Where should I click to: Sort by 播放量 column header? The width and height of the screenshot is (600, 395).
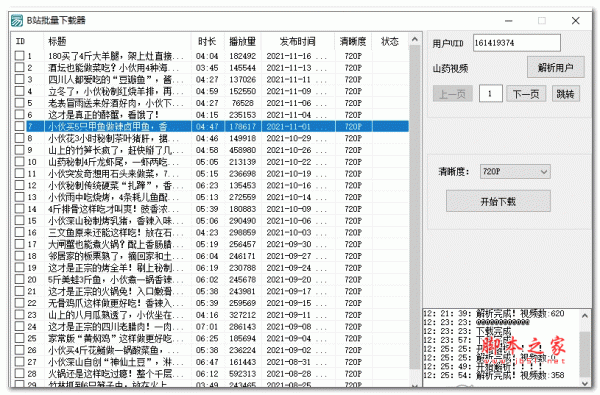(x=242, y=41)
